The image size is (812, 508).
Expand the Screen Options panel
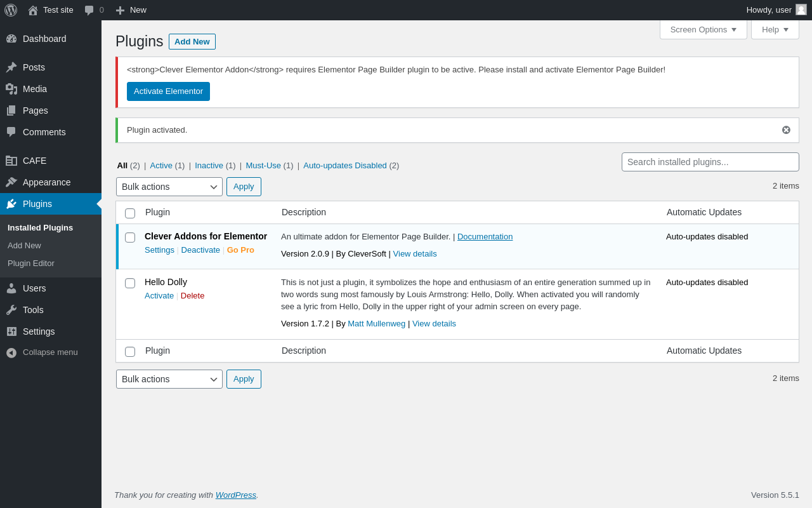point(703,29)
